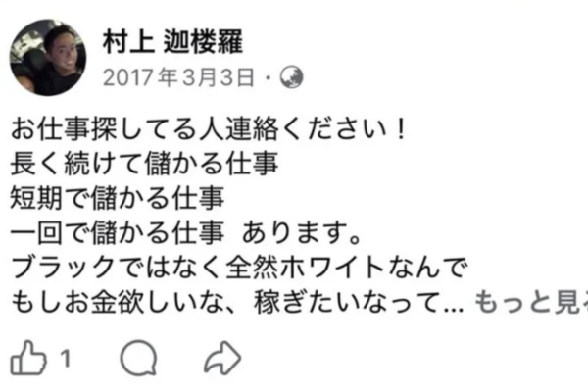Click the line 短期で儲かる仕事
Image resolution: width=588 pixels, height=392 pixels.
(x=118, y=198)
